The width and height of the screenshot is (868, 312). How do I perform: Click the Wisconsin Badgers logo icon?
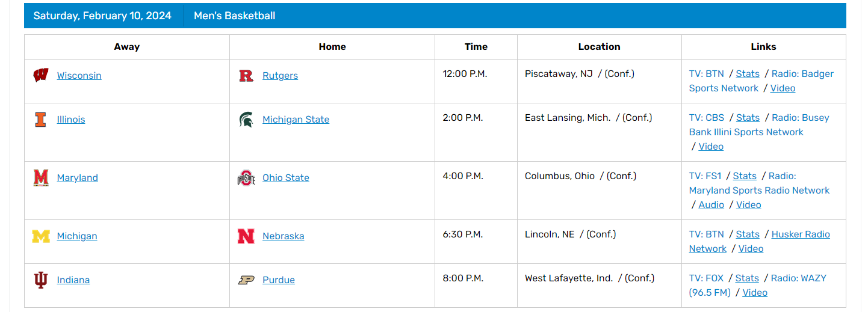(x=41, y=76)
